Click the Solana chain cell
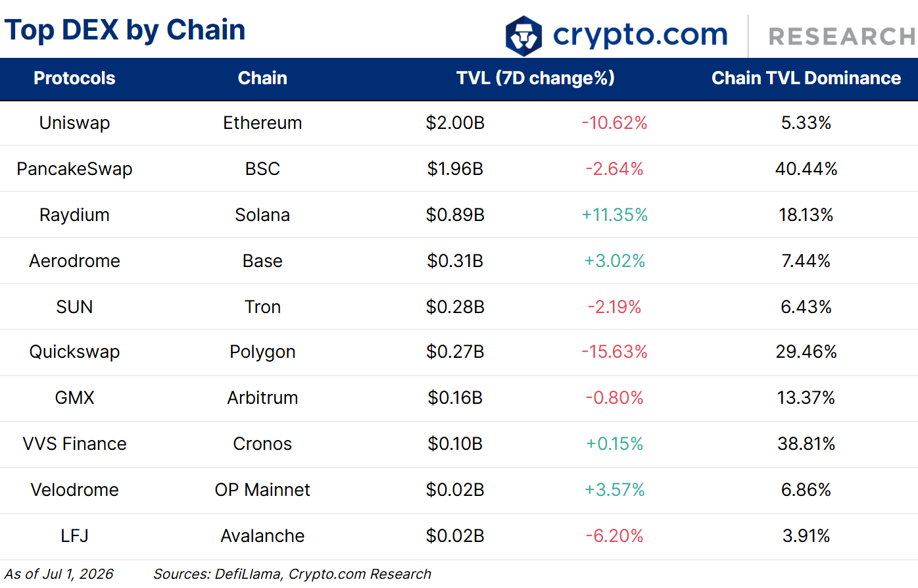The width and height of the screenshot is (918, 588). point(262,215)
